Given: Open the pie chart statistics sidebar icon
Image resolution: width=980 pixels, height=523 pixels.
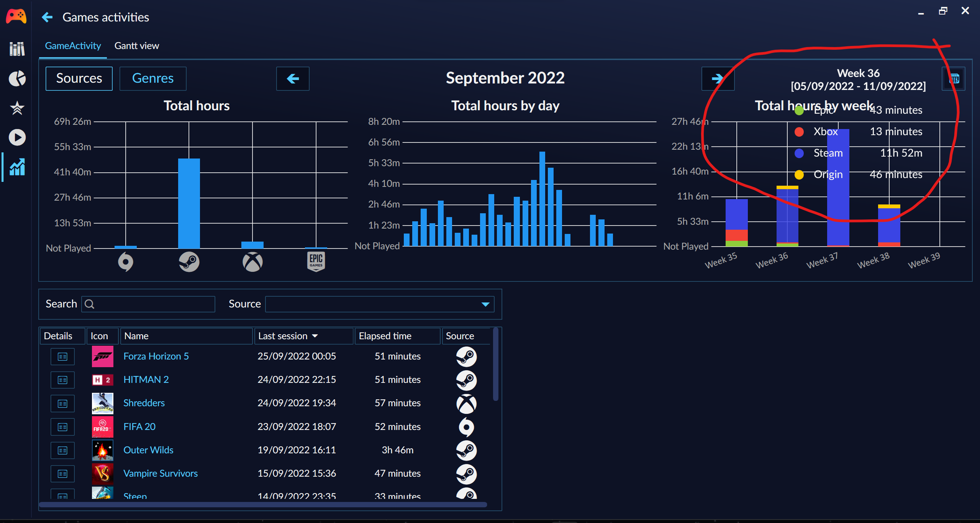Looking at the screenshot, I should pyautogui.click(x=17, y=78).
